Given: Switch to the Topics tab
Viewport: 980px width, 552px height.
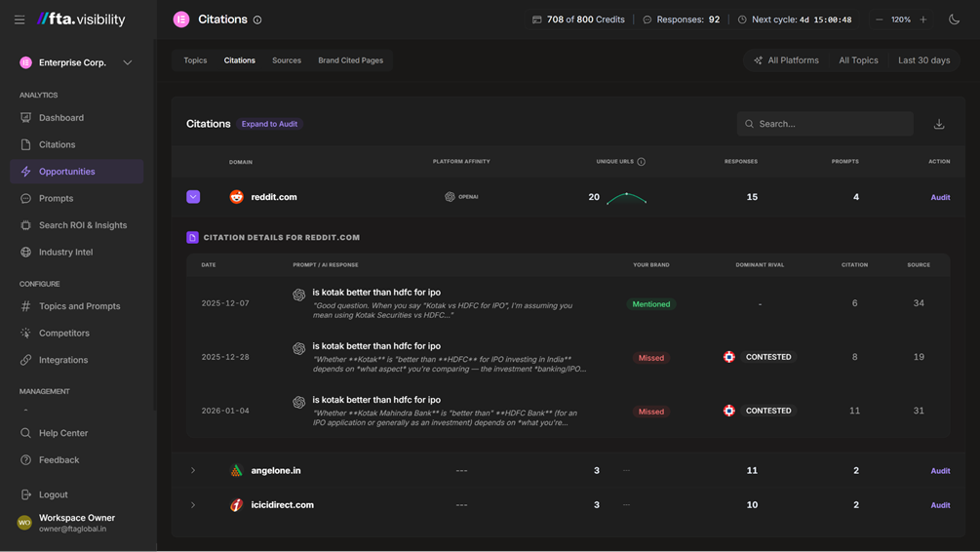Looking at the screenshot, I should tap(195, 60).
